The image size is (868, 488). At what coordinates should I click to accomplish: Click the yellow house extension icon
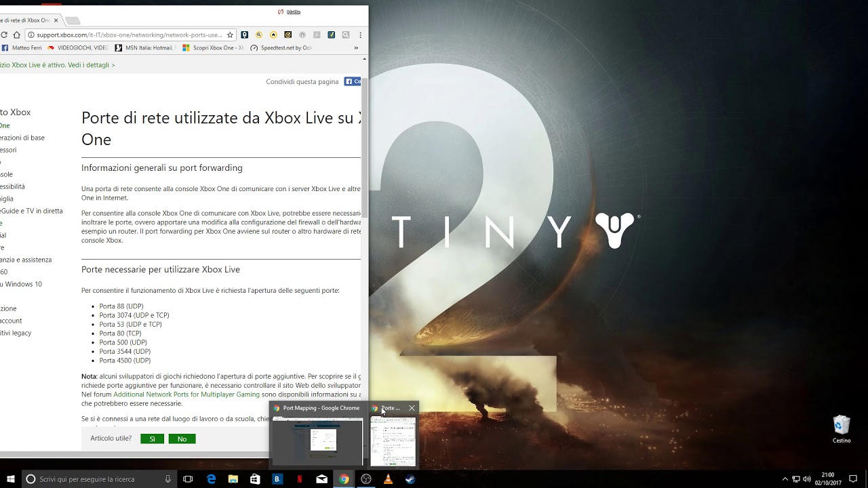pos(273,35)
